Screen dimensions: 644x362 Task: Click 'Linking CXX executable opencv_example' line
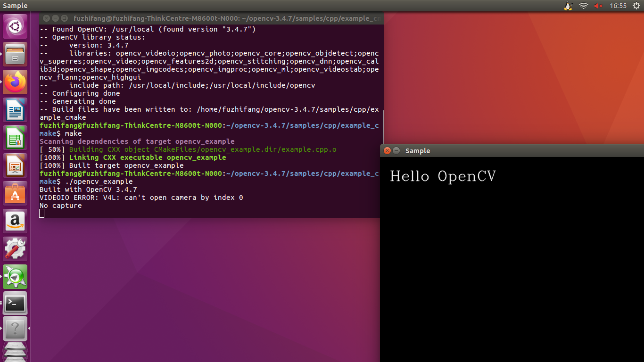pyautogui.click(x=133, y=157)
